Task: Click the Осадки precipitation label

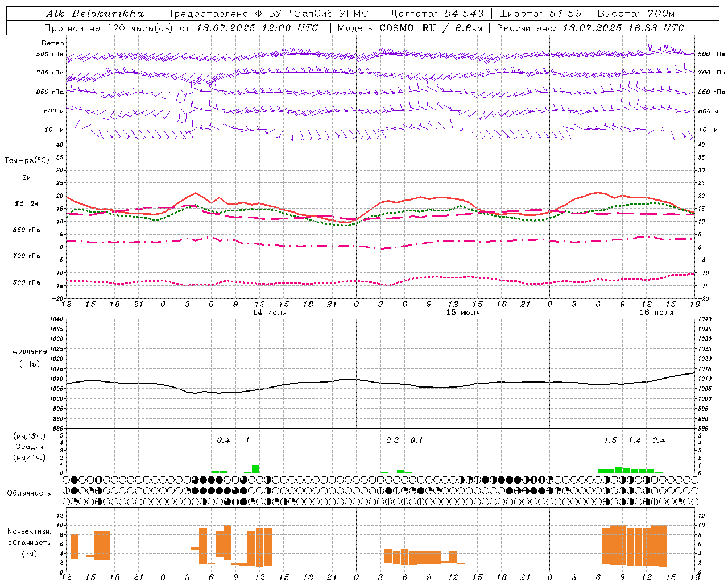Action: 30,447
